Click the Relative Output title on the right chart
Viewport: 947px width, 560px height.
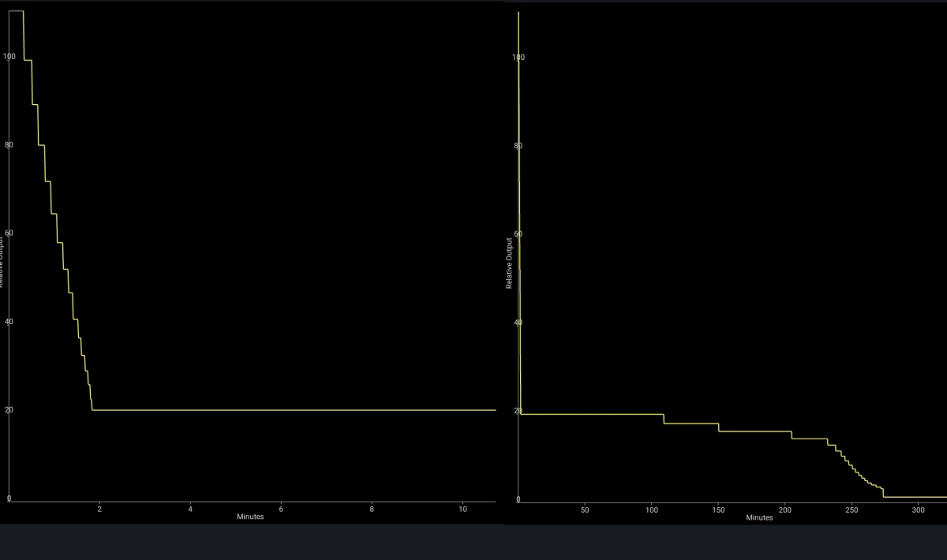[x=510, y=263]
